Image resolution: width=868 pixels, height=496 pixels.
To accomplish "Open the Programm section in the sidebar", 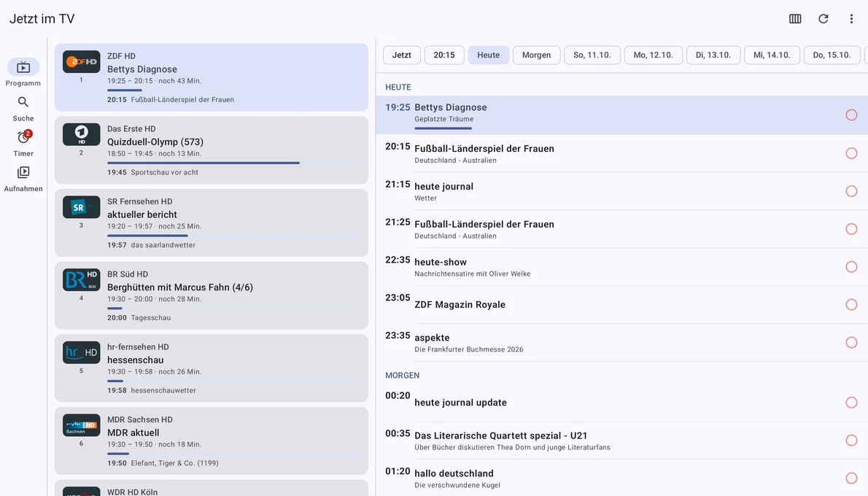I will (x=23, y=72).
